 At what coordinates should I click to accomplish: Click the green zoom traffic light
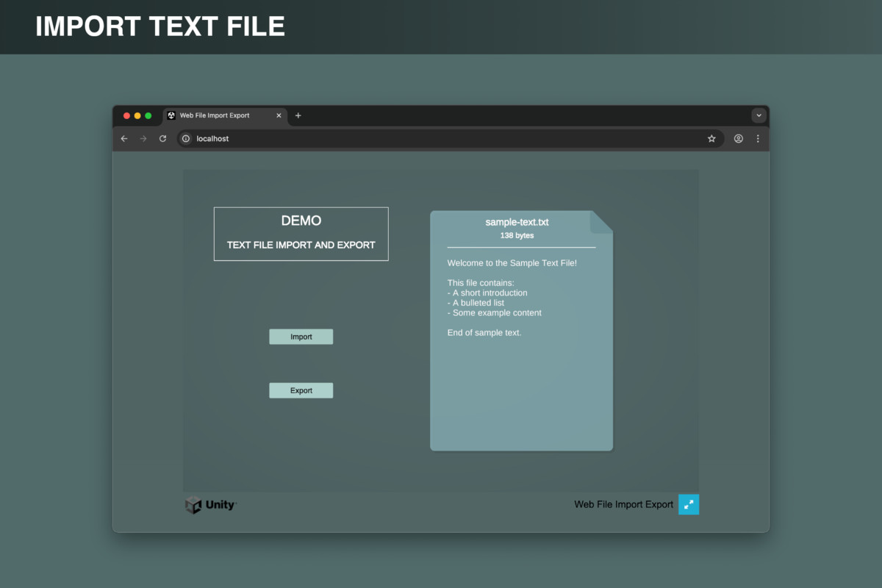(148, 115)
